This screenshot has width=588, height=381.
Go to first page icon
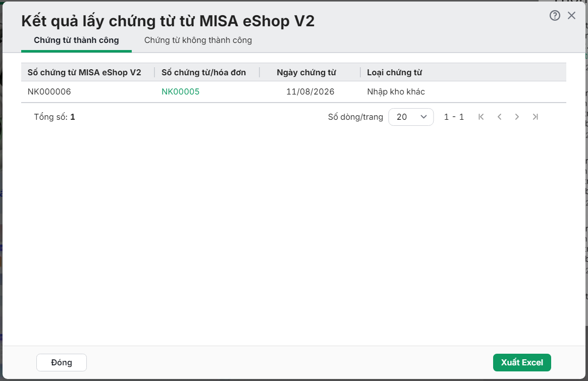(481, 117)
